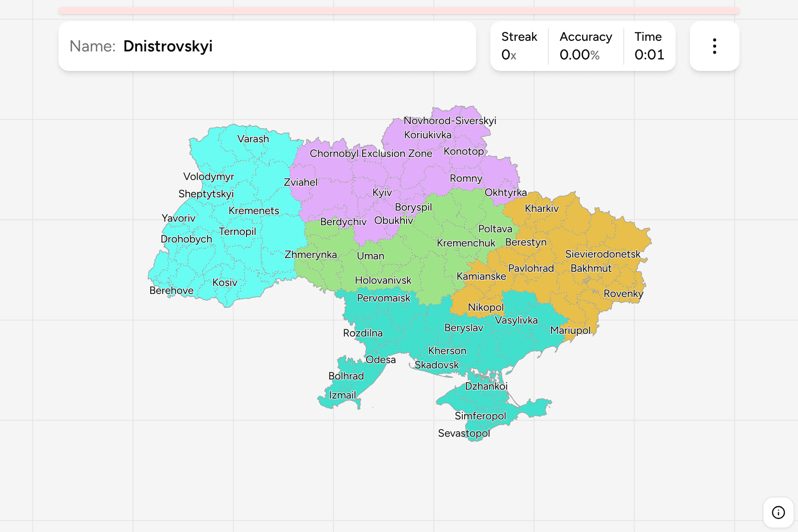Select Chornobyl Exclusion Zone label
The image size is (798, 532).
(371, 153)
